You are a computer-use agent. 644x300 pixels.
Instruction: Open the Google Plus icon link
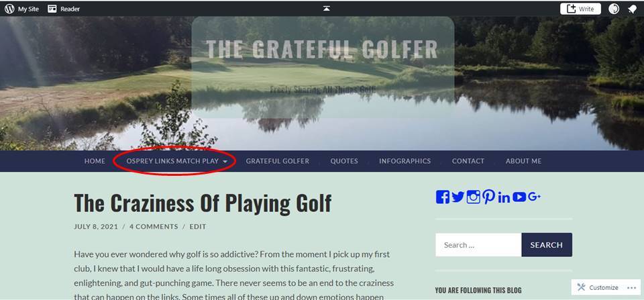(535, 197)
